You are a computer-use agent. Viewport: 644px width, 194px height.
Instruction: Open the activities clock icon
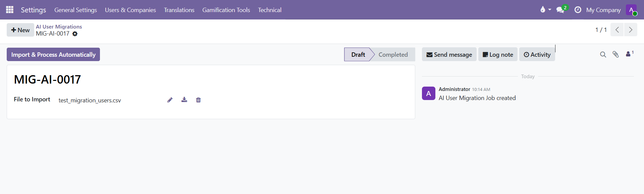[x=578, y=10]
